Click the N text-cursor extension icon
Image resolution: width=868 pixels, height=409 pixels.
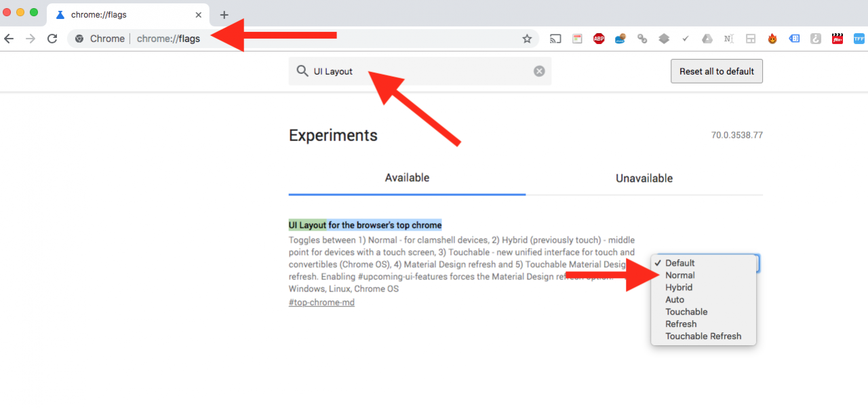point(729,39)
